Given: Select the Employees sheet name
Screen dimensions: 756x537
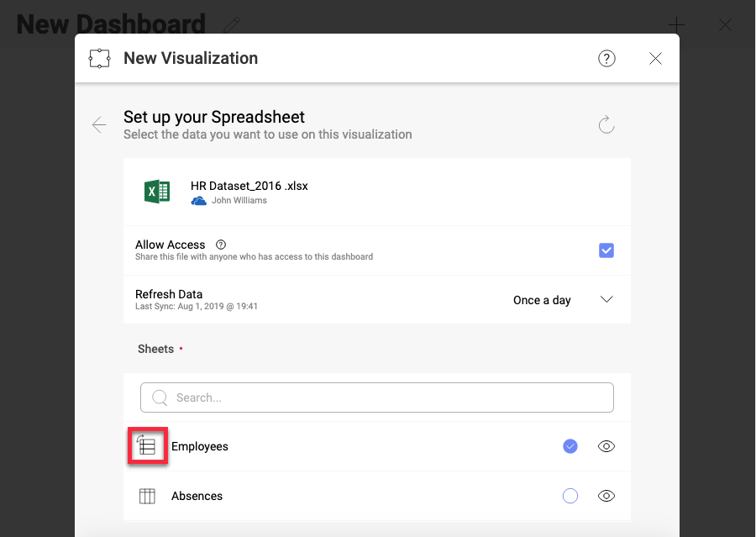Looking at the screenshot, I should (x=200, y=446).
